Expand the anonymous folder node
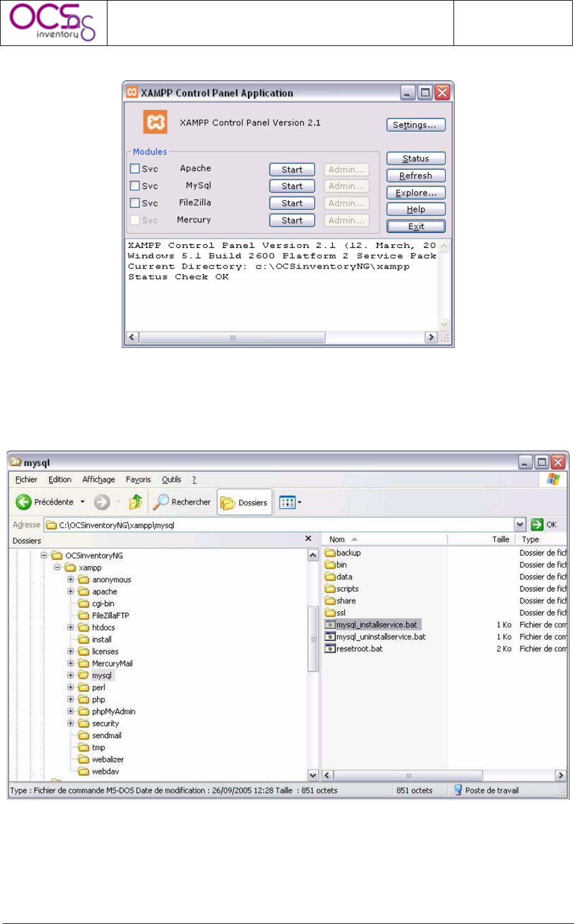 pos(71,579)
